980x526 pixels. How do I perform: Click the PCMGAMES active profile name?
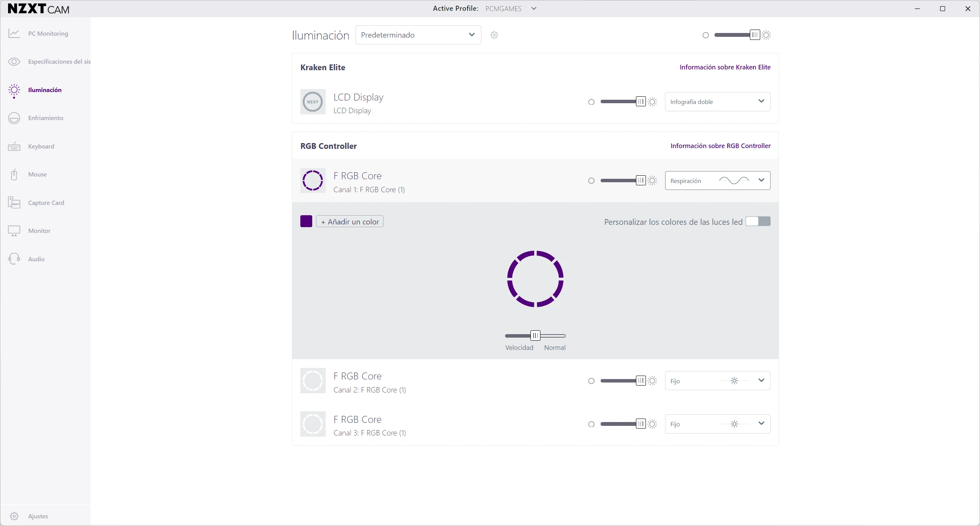tap(503, 8)
